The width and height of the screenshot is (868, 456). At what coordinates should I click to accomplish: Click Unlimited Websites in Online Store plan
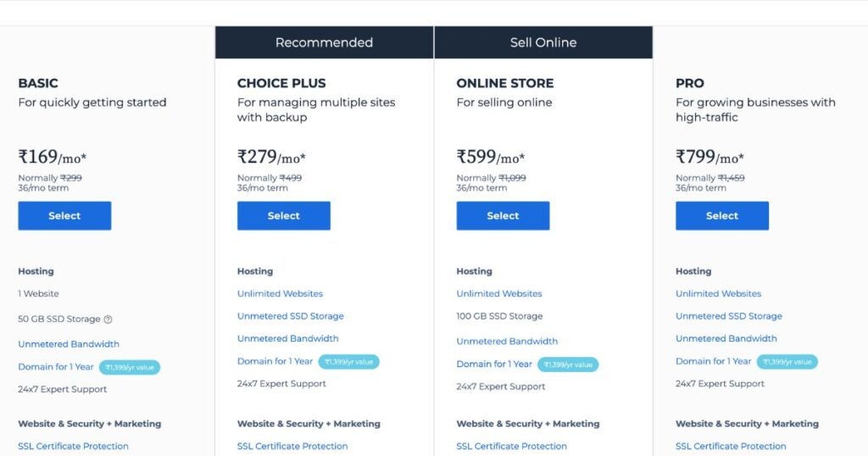pos(499,294)
